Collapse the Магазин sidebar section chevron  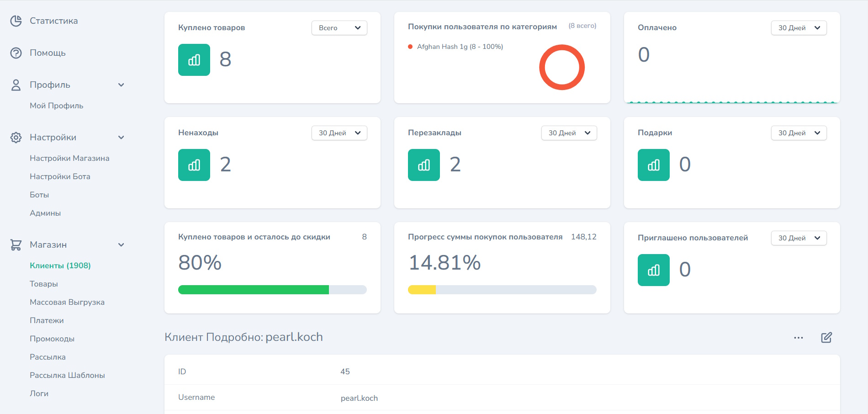click(x=121, y=245)
